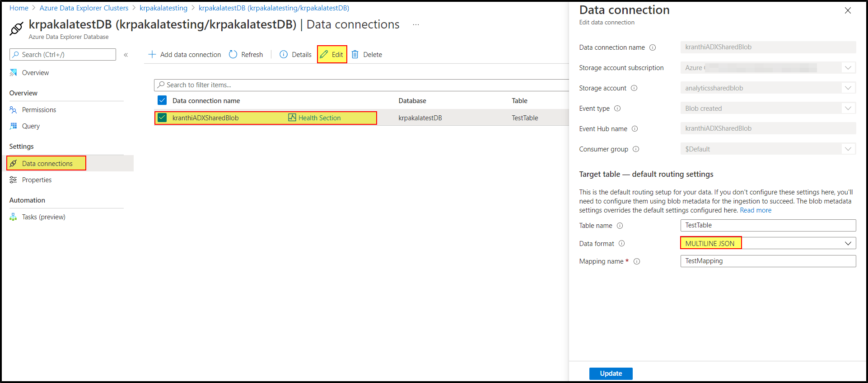868x383 pixels.
Task: Uncheck the kranthiADXSharedBlob row checkbox
Action: tap(162, 118)
